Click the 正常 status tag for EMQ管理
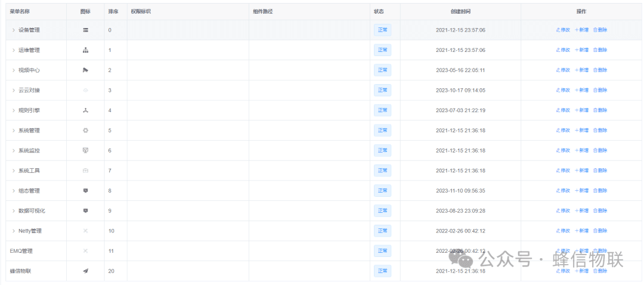 tap(382, 251)
